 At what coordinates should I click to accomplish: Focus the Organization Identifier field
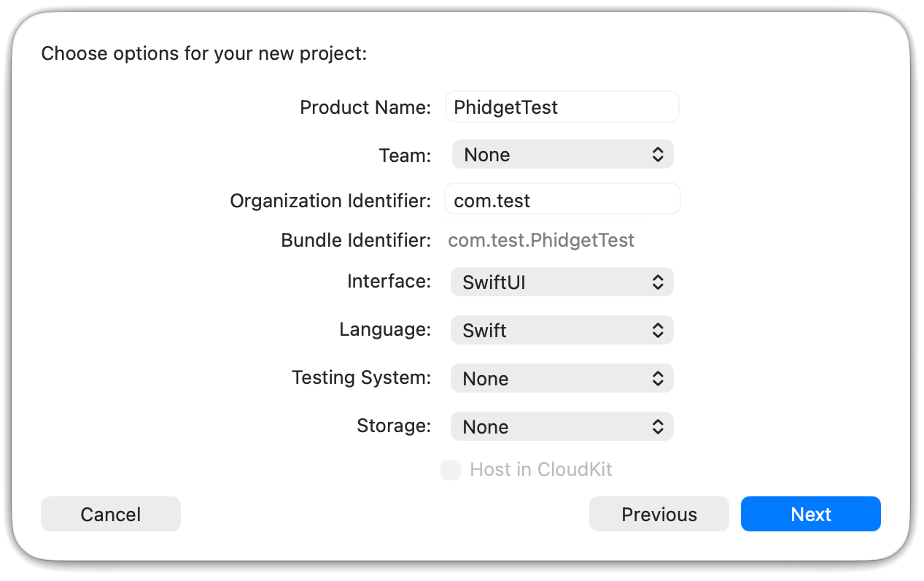click(x=562, y=201)
